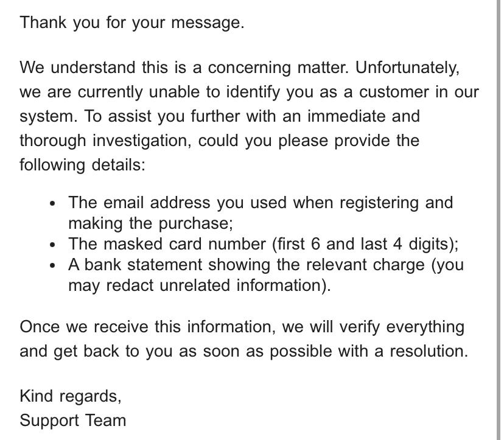504x440 pixels.
Task: Click "making the purchase;" text
Action: click(x=150, y=223)
